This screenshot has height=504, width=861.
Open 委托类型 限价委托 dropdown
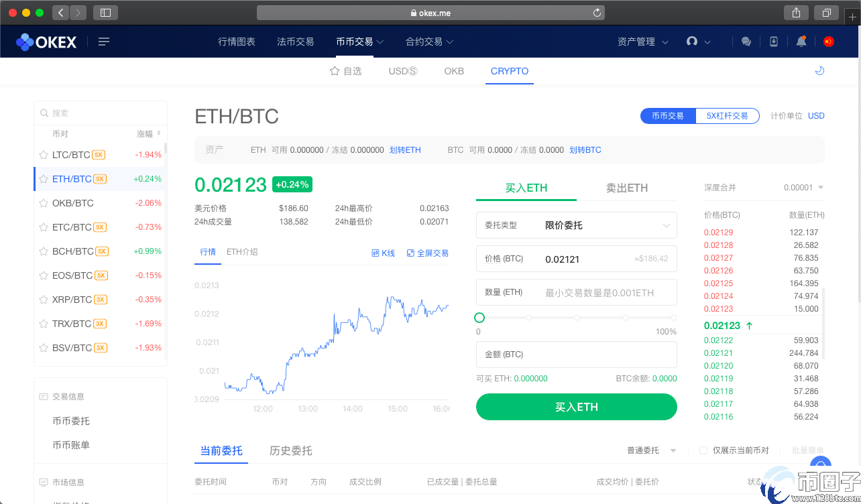[x=577, y=225]
